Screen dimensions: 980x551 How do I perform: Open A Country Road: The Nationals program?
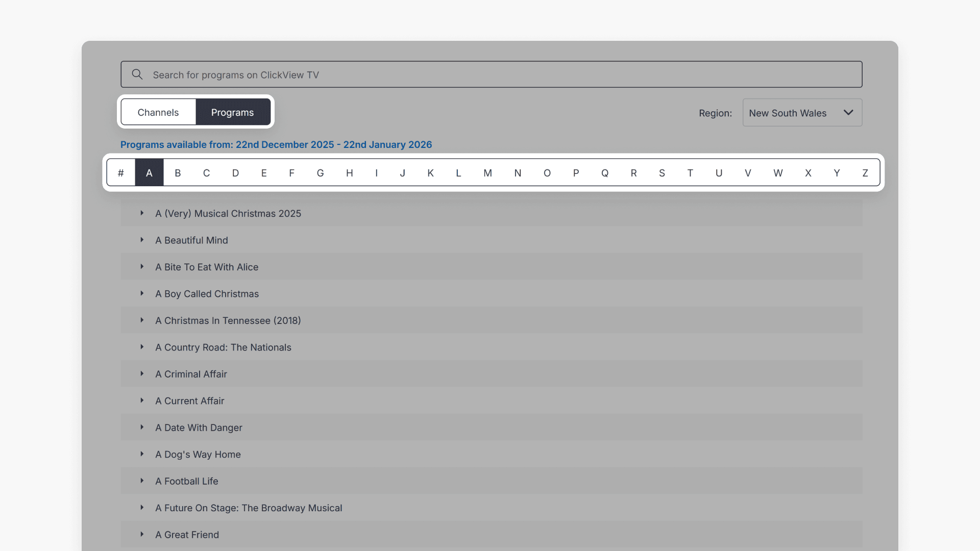(223, 347)
